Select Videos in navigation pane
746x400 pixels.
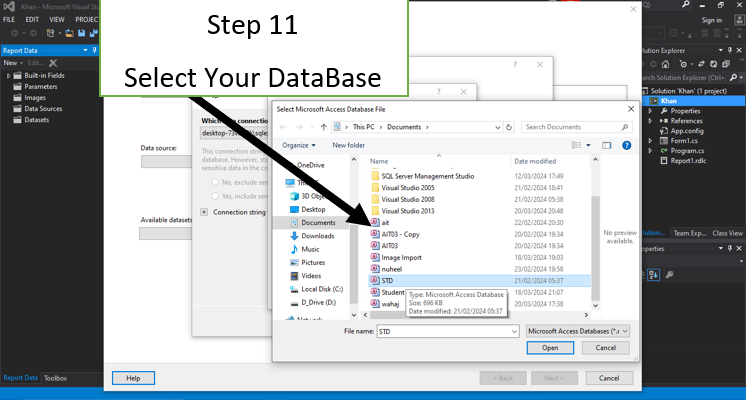tap(311, 276)
